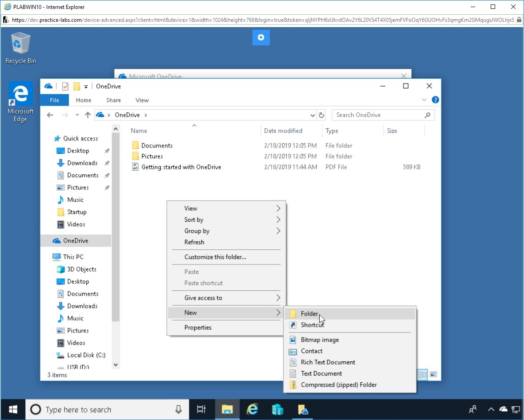This screenshot has width=524, height=420.
Task: Open the recent locations dropdown arrow
Action: coord(77,115)
